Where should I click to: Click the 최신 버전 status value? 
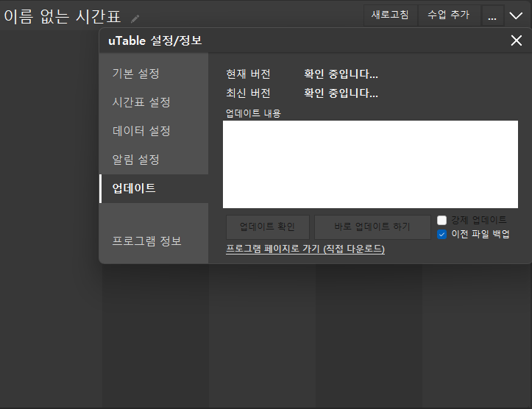click(x=341, y=93)
